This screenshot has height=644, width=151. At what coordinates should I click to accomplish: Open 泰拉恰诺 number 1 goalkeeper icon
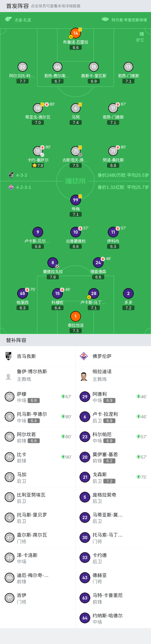76,316
